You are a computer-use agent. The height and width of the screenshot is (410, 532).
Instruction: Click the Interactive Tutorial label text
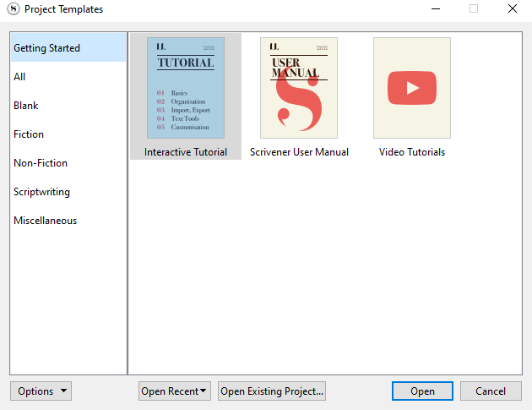(186, 152)
